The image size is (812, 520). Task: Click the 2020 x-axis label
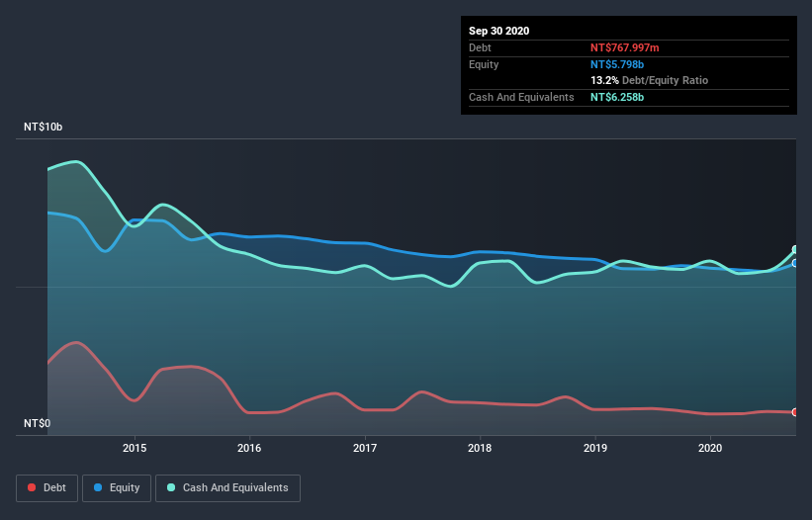point(710,448)
